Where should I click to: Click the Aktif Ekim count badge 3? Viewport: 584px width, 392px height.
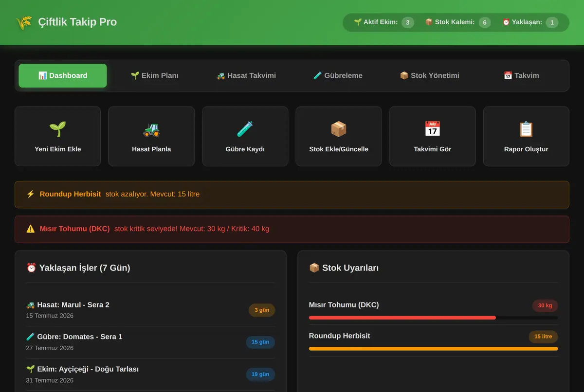tap(408, 22)
